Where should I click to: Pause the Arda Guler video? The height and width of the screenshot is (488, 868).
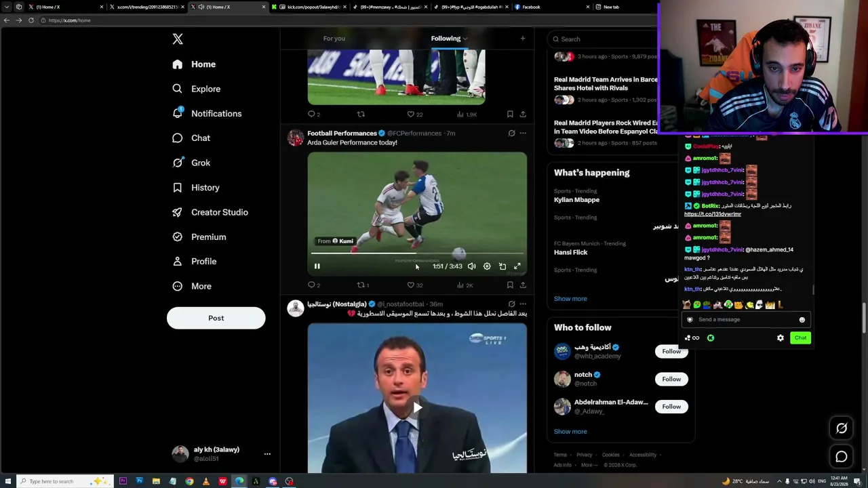click(317, 266)
